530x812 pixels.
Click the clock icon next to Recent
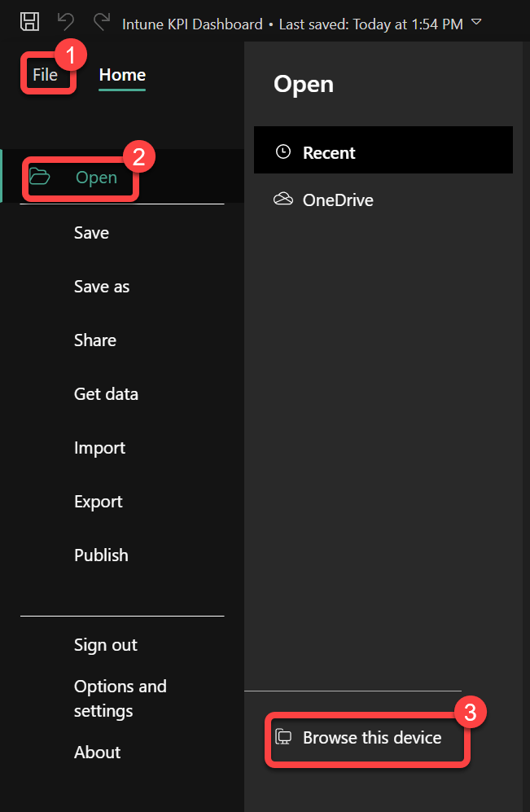pos(283,151)
